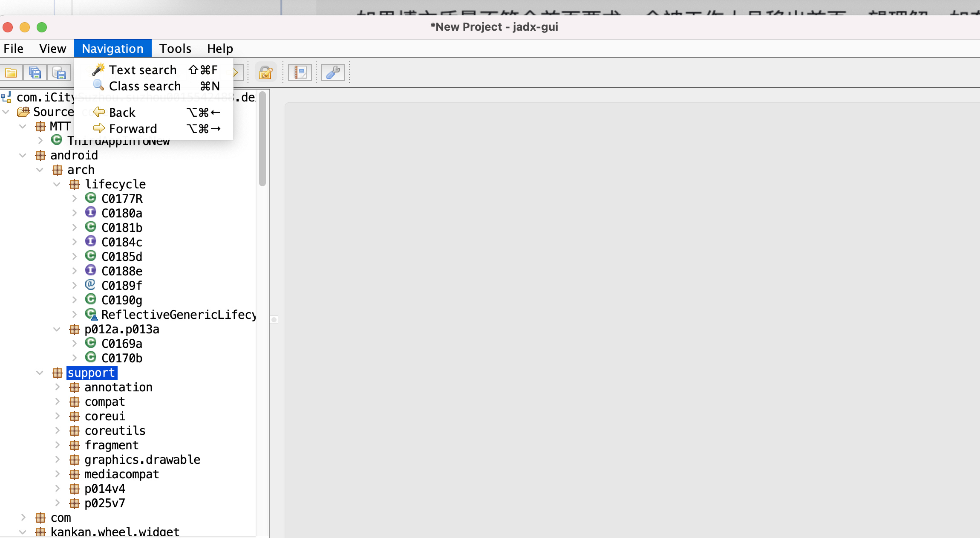Collapse the android package chevron

[23, 156]
